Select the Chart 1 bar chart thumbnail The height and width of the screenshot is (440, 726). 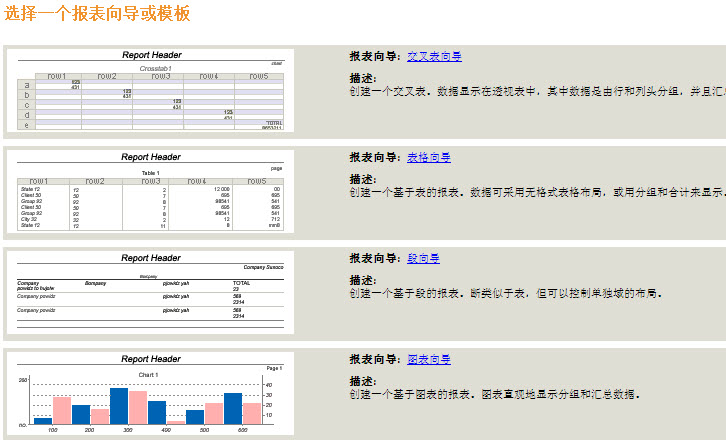pyautogui.click(x=150, y=394)
